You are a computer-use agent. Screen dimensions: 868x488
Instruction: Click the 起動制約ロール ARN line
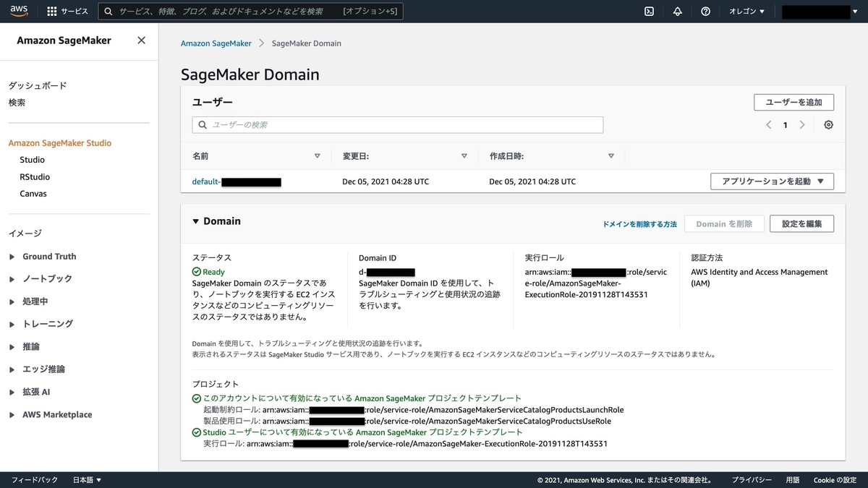point(414,410)
